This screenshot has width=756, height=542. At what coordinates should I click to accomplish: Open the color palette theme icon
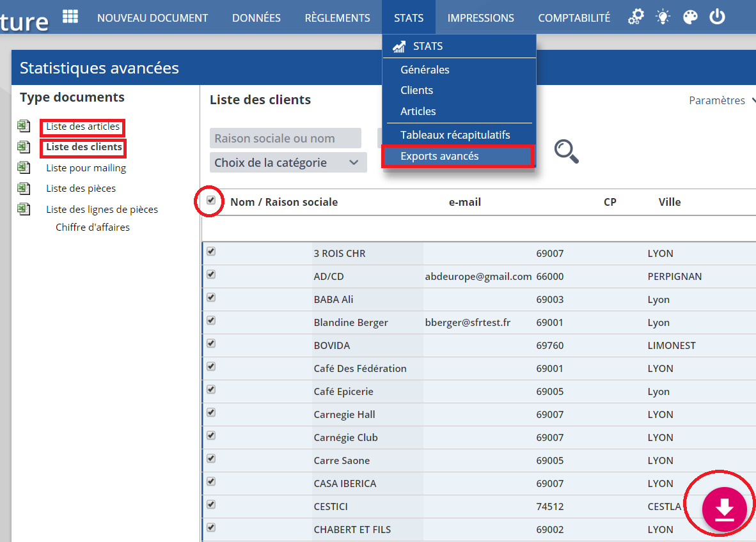pyautogui.click(x=690, y=17)
